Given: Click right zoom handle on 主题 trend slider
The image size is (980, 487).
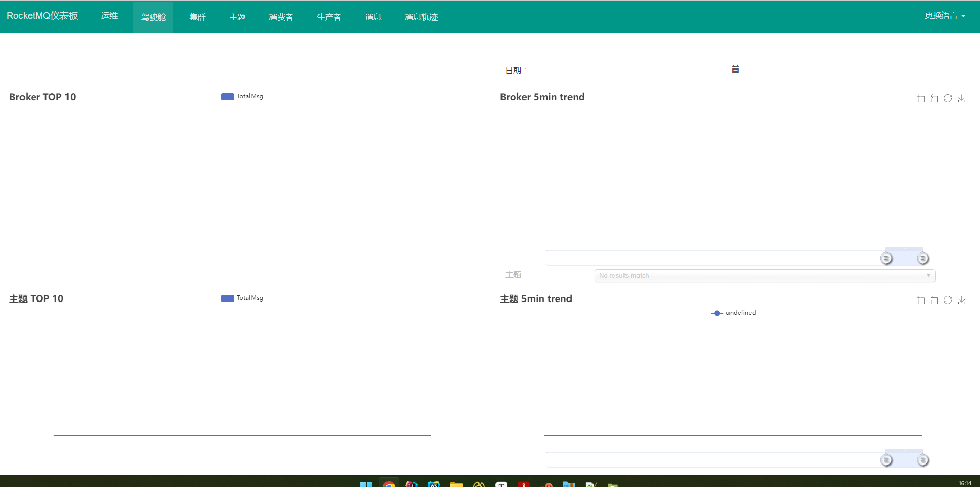Looking at the screenshot, I should (x=923, y=460).
